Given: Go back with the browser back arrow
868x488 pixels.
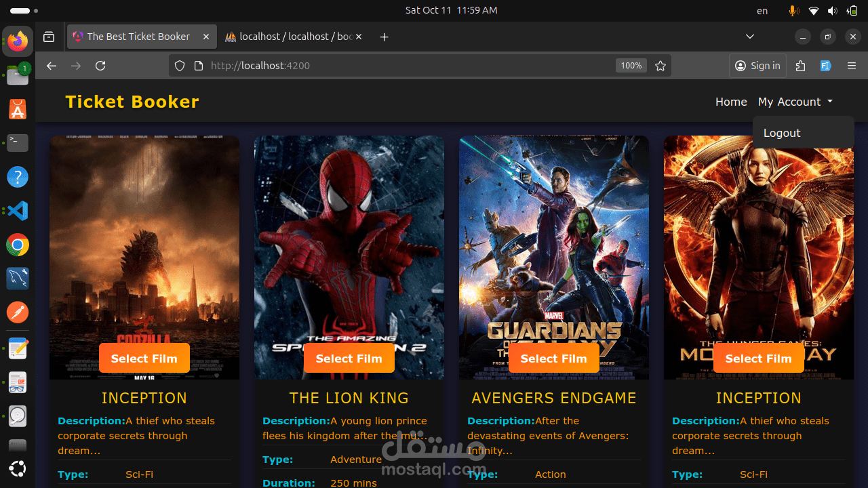Looking at the screenshot, I should (52, 66).
